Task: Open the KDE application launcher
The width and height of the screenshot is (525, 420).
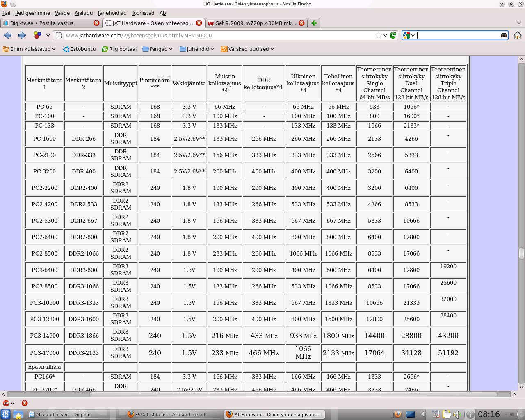Action: tap(5, 414)
